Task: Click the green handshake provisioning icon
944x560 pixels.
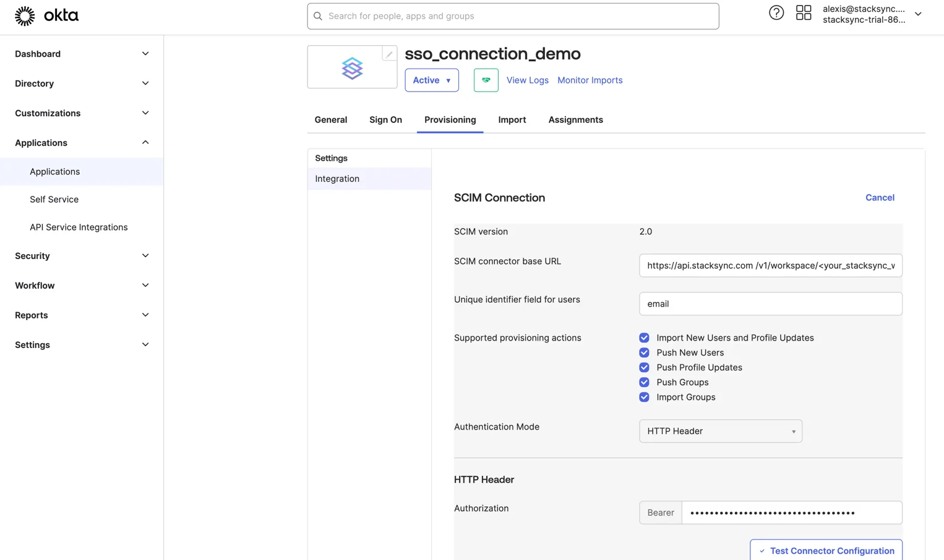Action: pos(486,80)
